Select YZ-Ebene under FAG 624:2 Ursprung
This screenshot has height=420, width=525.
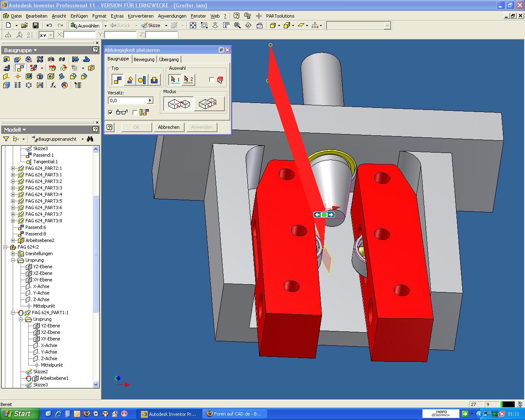point(43,267)
